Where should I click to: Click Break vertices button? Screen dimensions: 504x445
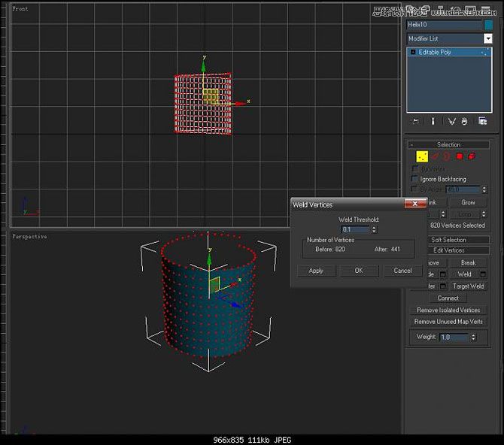[x=468, y=262]
